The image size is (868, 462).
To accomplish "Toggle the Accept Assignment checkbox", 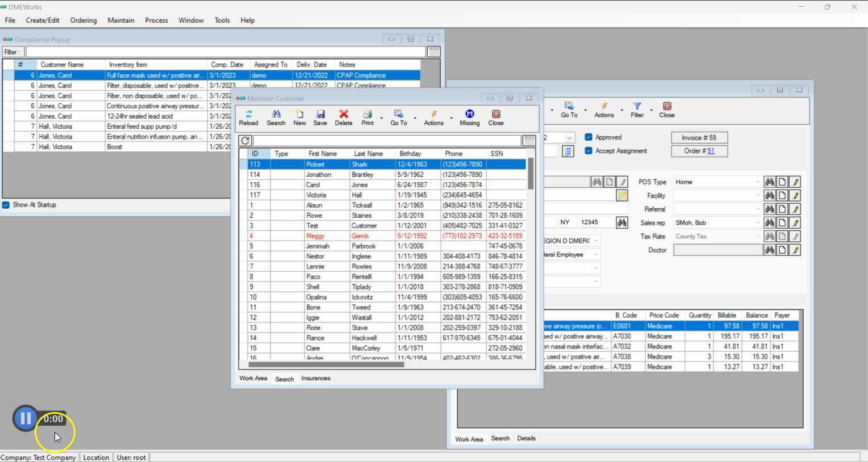I will 589,151.
